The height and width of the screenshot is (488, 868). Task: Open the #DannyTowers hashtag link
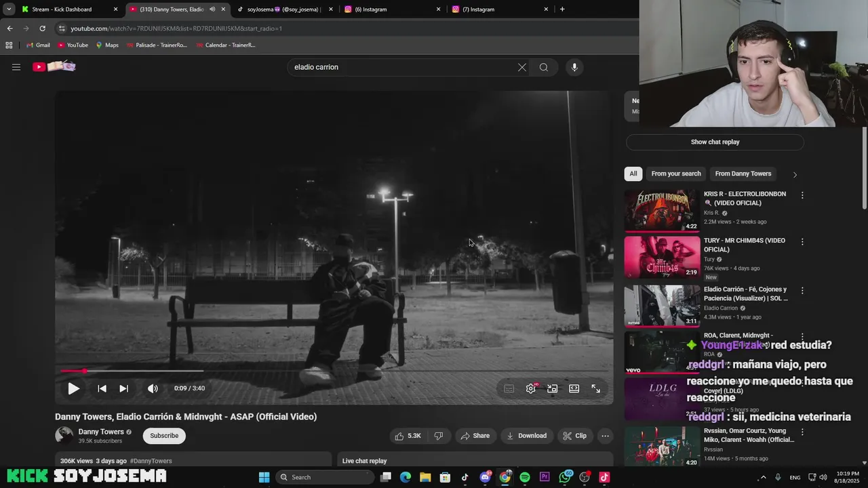pyautogui.click(x=151, y=461)
